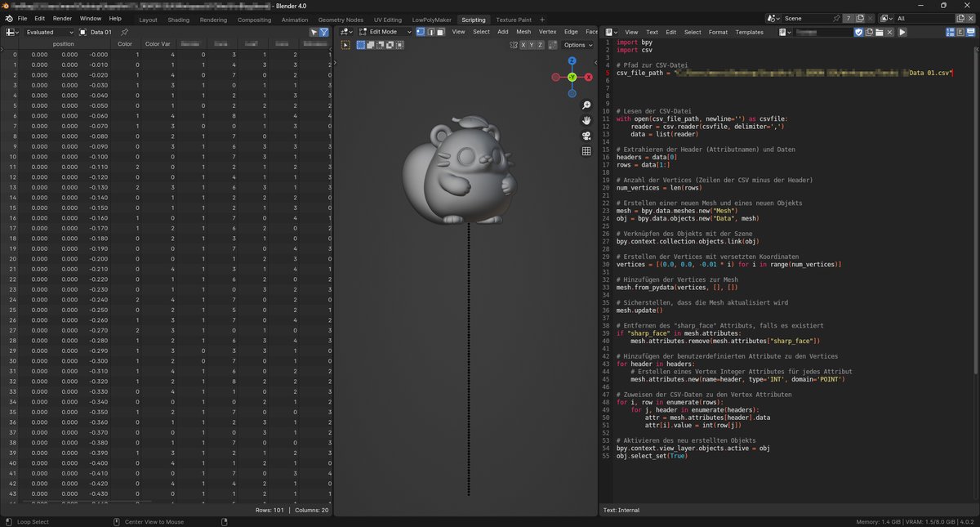Click the add view layer icon next to All

tap(960, 18)
